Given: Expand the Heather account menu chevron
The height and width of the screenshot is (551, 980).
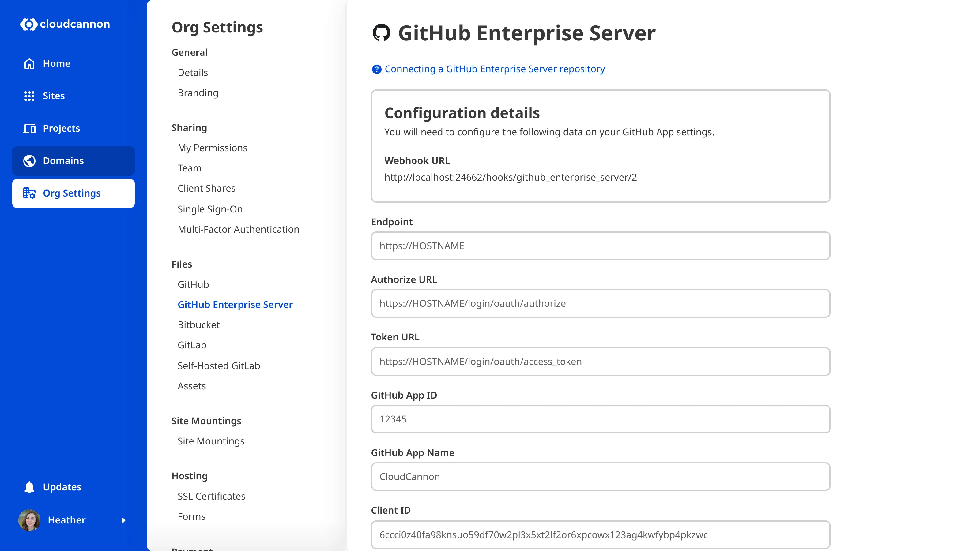Looking at the screenshot, I should point(124,520).
